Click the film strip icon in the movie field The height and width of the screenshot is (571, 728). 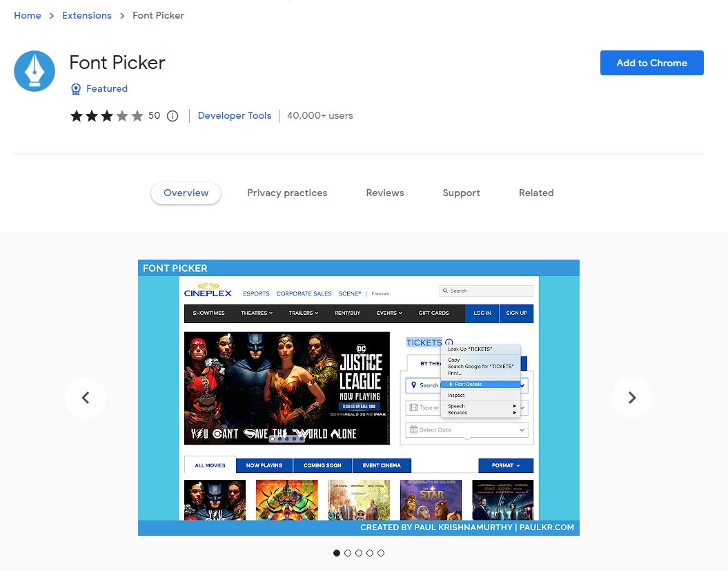(413, 407)
